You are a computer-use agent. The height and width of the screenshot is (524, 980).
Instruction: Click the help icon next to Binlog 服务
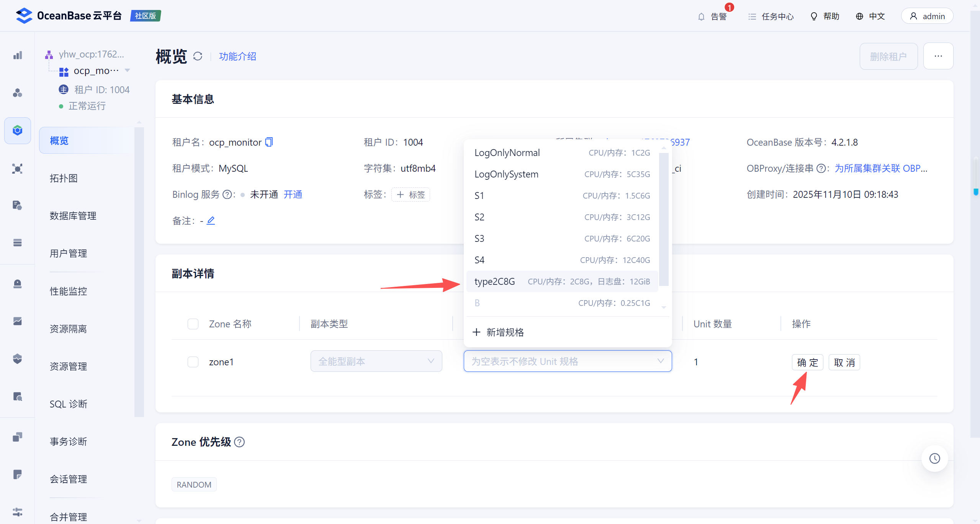coord(227,195)
